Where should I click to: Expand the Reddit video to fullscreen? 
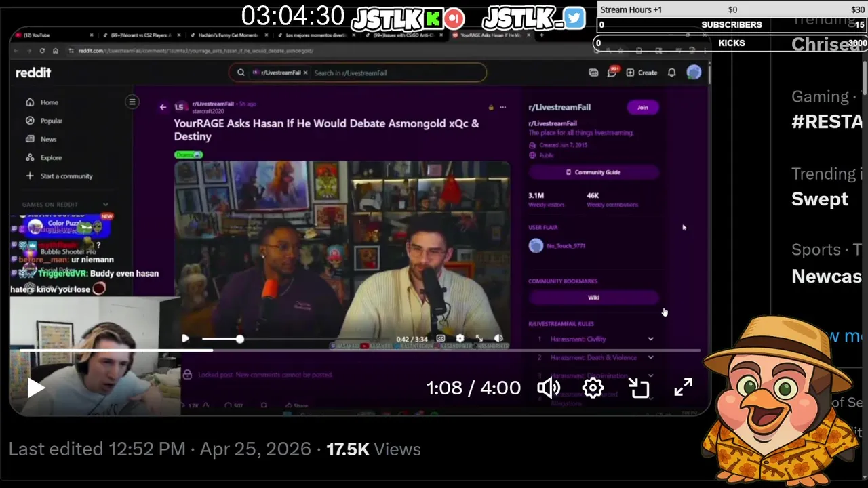tap(479, 338)
